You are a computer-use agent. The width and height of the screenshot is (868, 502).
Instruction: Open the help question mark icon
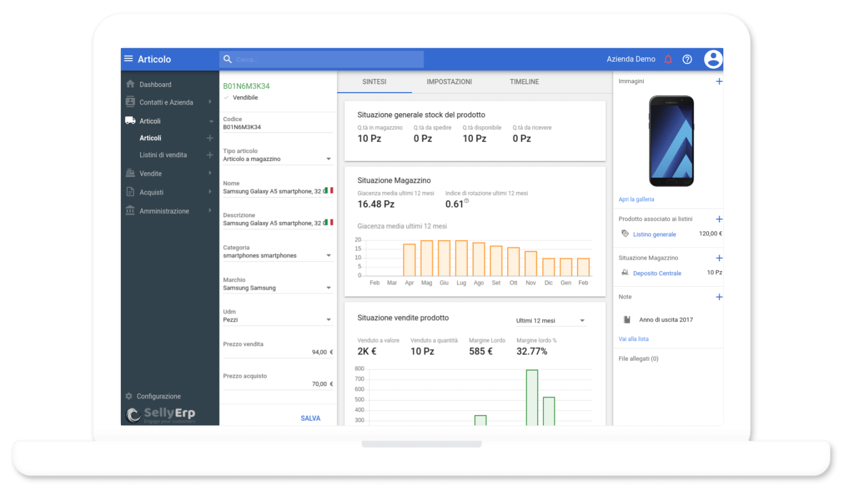click(x=687, y=59)
